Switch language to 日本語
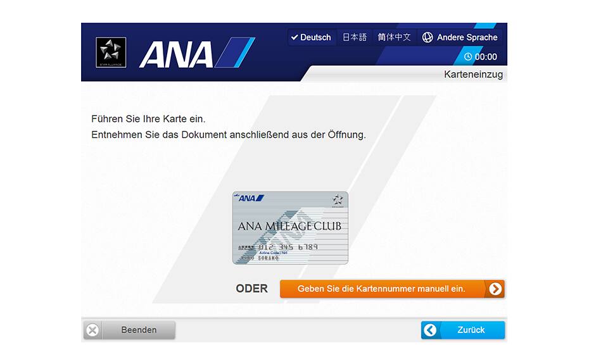The width and height of the screenshot is (589, 364). point(354,37)
